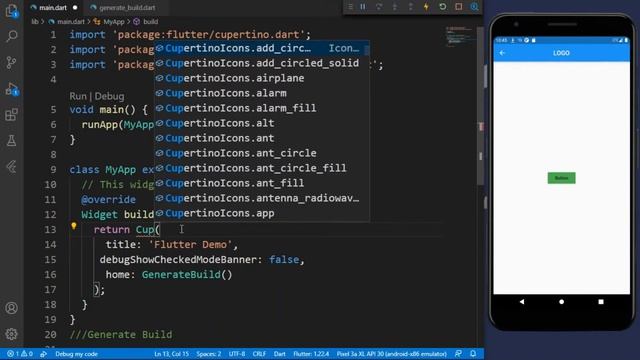The height and width of the screenshot is (360, 640).
Task: Change indentation via Spaces: 2
Action: [209, 354]
